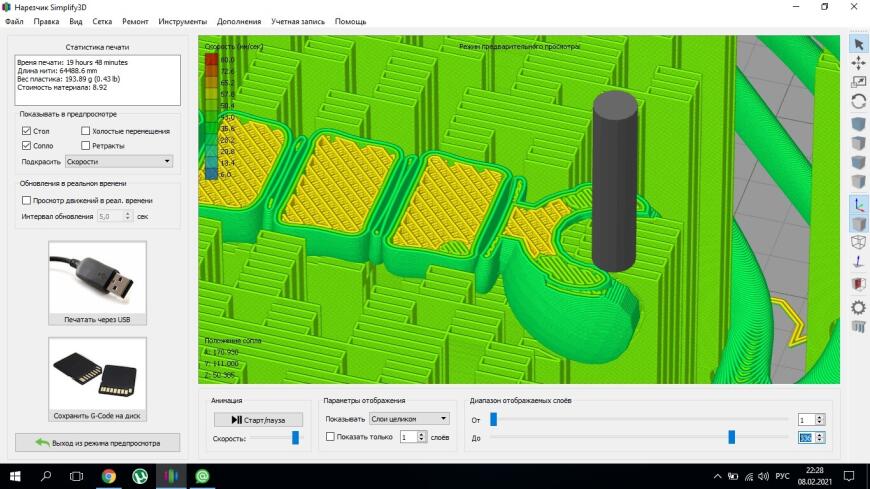This screenshot has width=870, height=489.
Task: Click the До layer number input field
Action: [x=806, y=437]
